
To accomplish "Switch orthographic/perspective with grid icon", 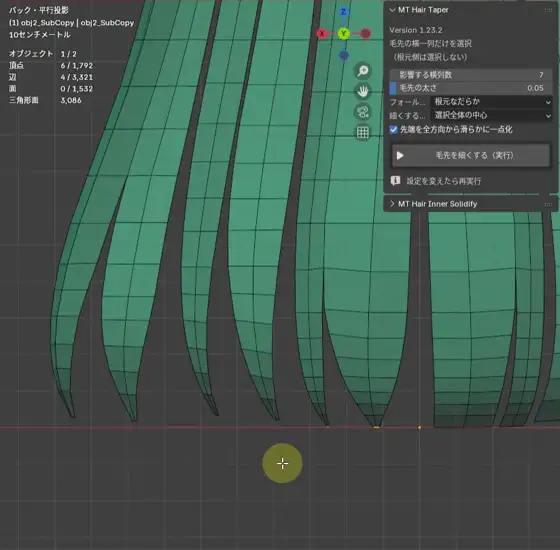I will click(363, 133).
